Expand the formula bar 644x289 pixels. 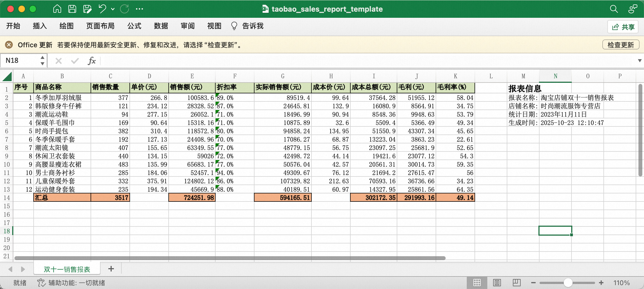[x=640, y=61]
